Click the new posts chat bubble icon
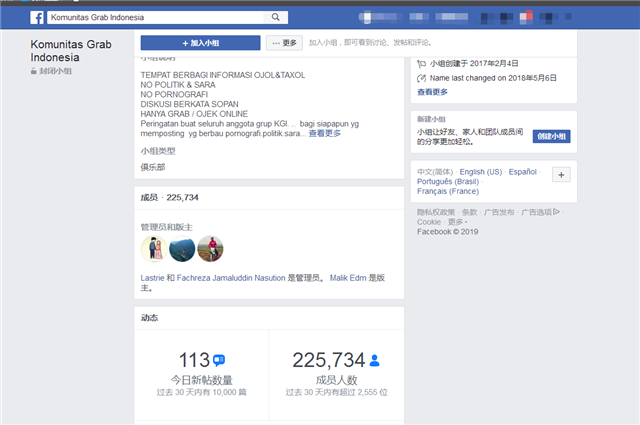The image size is (640, 425). pyautogui.click(x=219, y=360)
